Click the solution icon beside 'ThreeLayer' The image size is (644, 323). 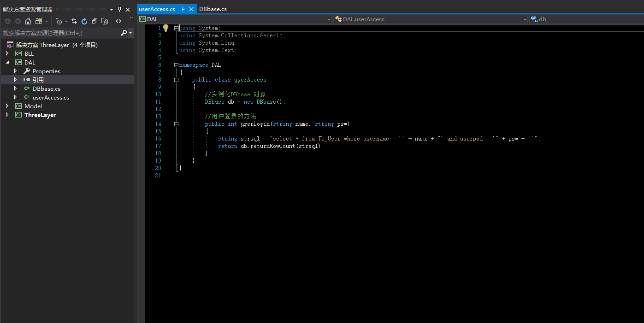point(10,45)
